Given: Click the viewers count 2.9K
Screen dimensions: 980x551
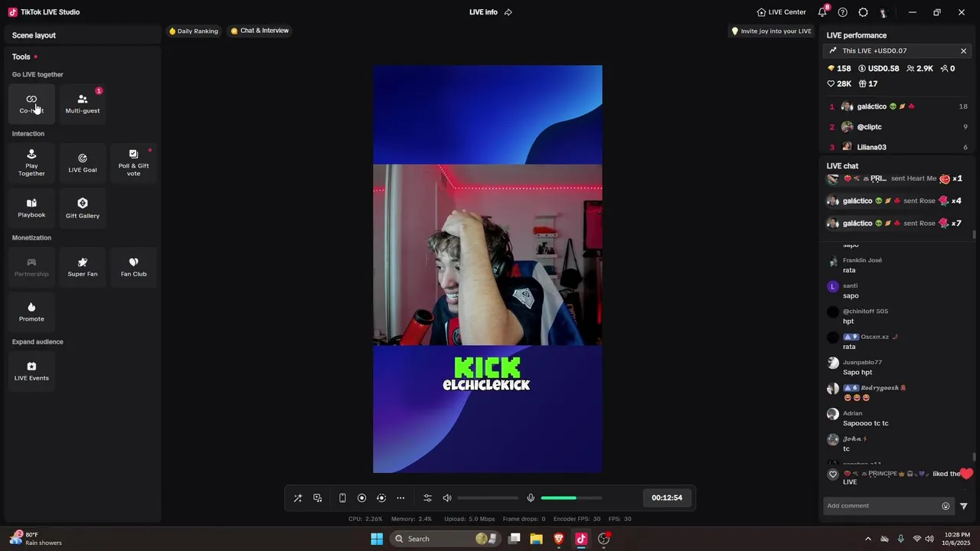Looking at the screenshot, I should coord(920,68).
